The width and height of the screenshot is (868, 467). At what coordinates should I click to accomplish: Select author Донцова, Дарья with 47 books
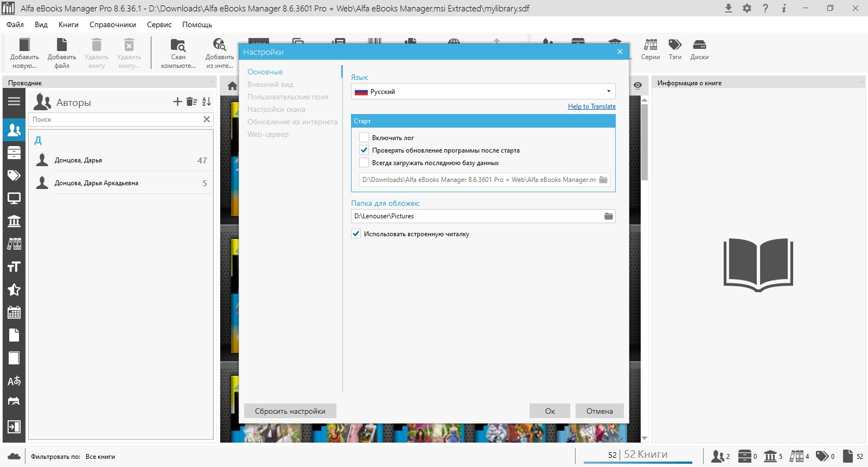120,160
